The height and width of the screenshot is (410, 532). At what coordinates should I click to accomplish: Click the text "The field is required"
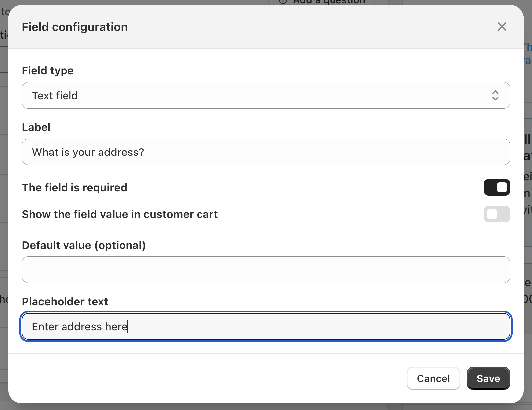point(74,188)
